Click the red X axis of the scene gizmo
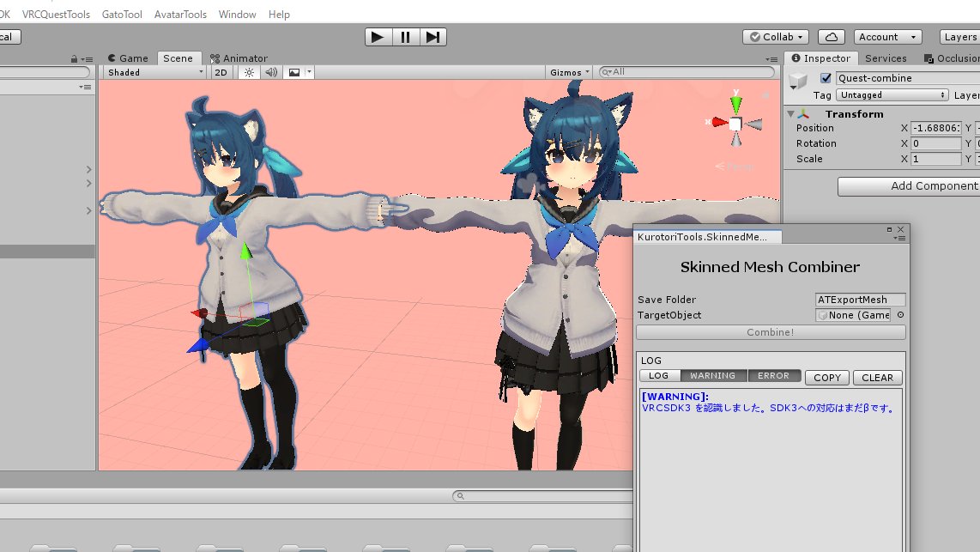This screenshot has width=980, height=552. tap(717, 122)
